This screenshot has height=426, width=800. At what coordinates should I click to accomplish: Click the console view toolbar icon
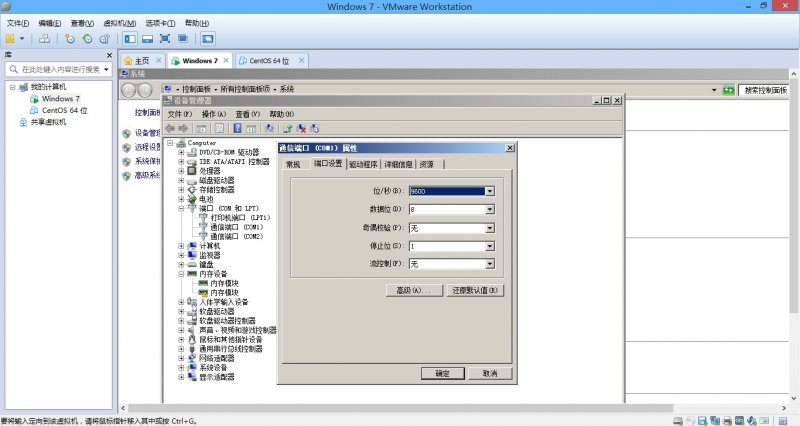pos(208,39)
